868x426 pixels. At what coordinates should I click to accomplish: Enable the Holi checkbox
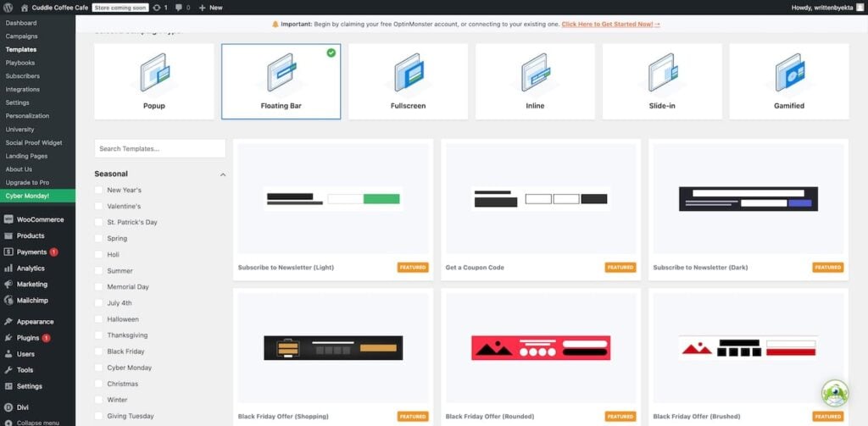[x=98, y=254]
